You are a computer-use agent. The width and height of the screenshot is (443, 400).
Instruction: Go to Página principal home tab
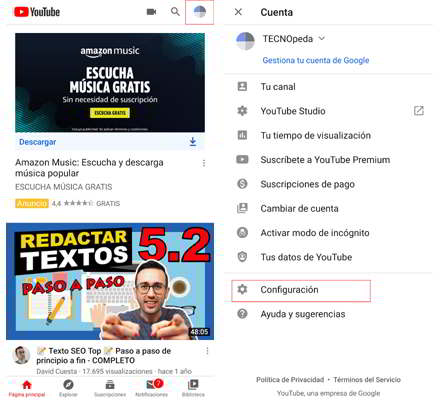click(x=27, y=389)
